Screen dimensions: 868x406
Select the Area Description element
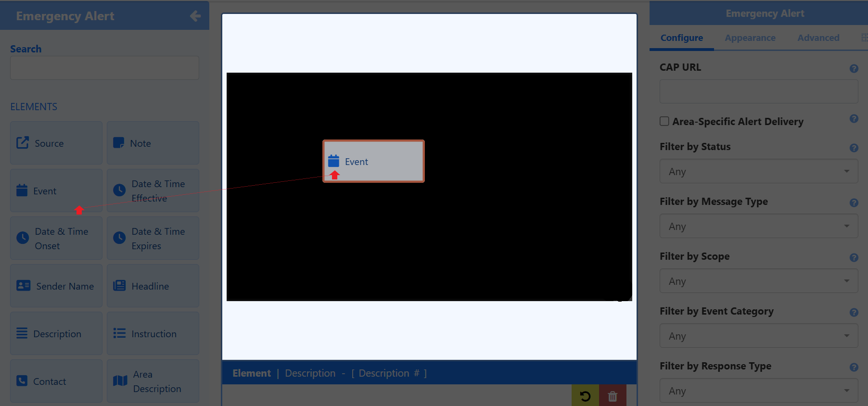coord(153,381)
